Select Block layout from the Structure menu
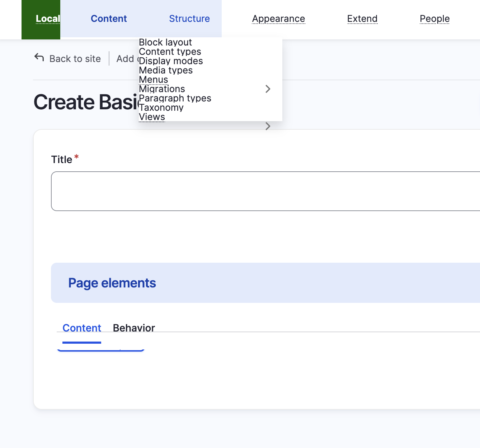Screen dimensions: 480x448 (x=165, y=42)
